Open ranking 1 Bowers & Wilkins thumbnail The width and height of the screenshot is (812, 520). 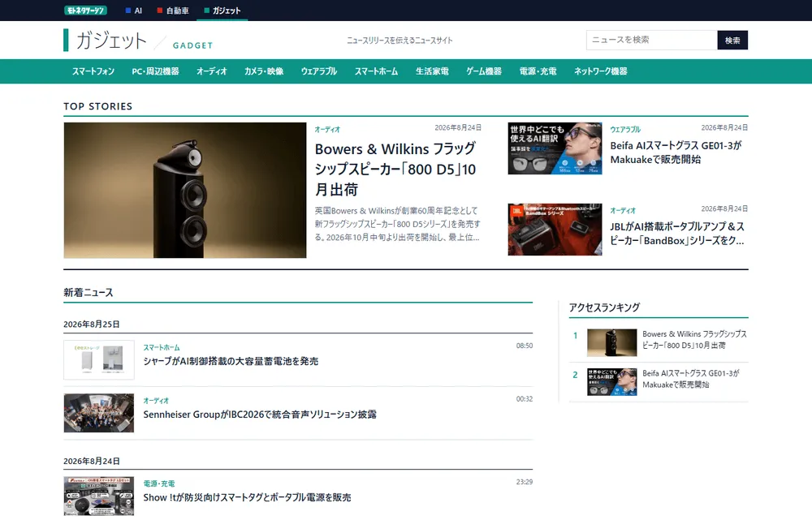tap(612, 342)
